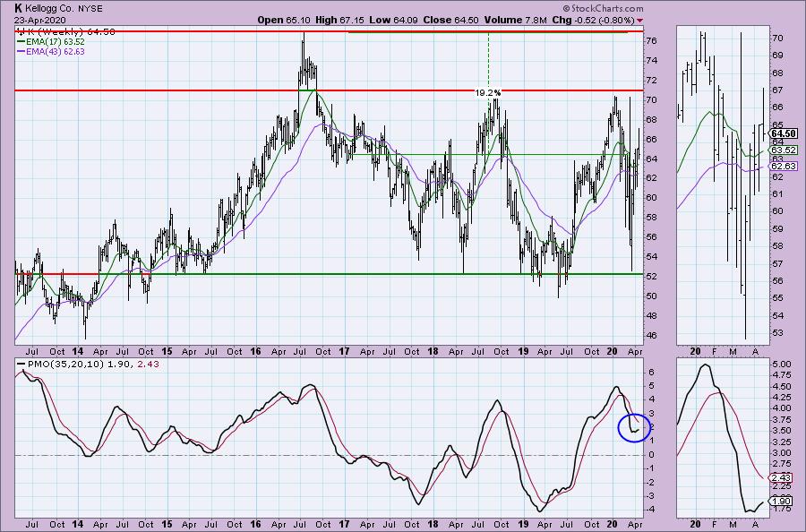The image size is (806, 532).
Task: Click the 67 label on mini chart axis
Action: coord(777,90)
